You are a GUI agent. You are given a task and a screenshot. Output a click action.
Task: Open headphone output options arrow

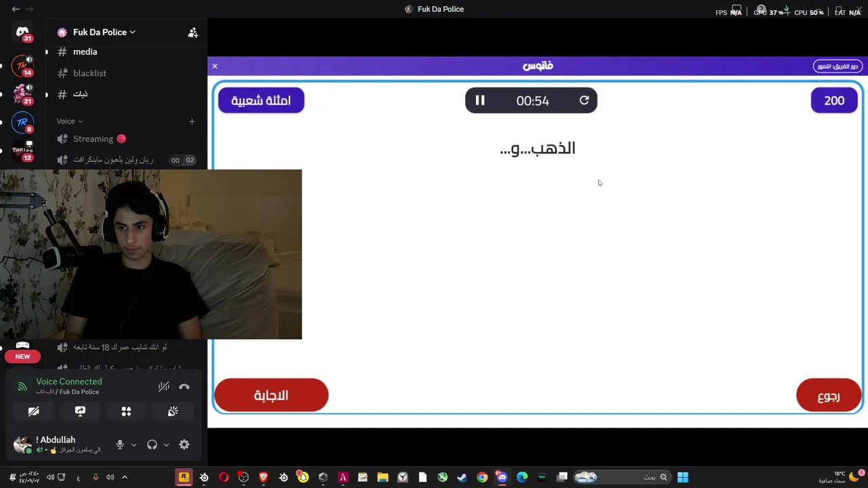166,445
